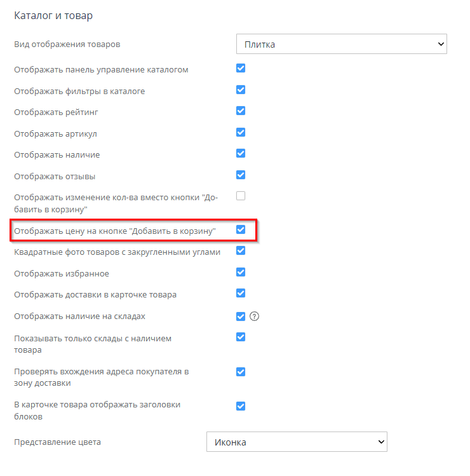The height and width of the screenshot is (476, 470).
Task: Disable the "Отображать избранное" checkbox
Action: tap(241, 273)
